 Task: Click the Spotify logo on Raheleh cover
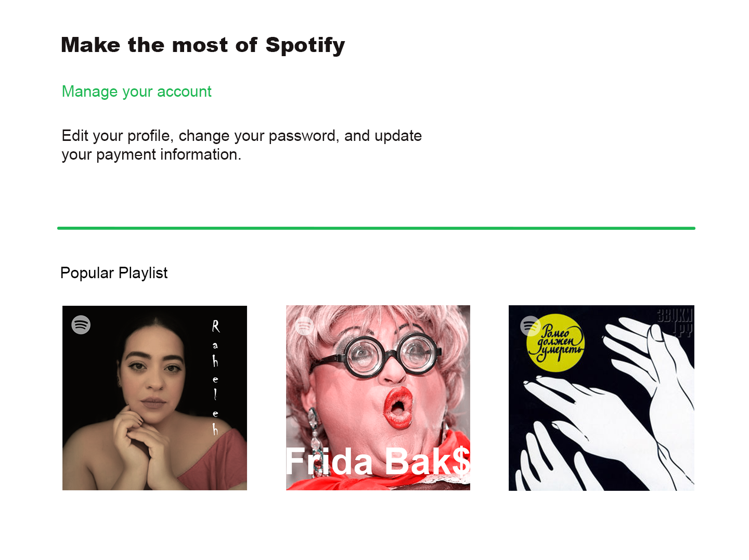[x=81, y=325]
